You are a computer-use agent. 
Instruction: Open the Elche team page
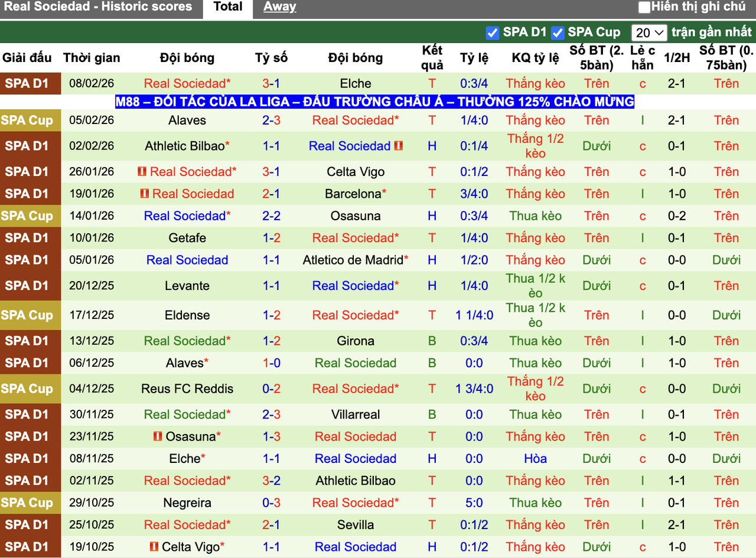click(x=355, y=83)
